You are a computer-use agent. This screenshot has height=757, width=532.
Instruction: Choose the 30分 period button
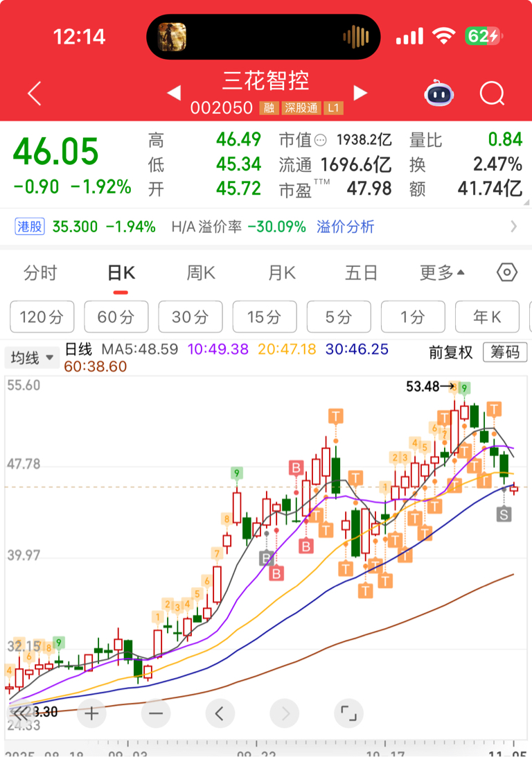click(x=190, y=317)
